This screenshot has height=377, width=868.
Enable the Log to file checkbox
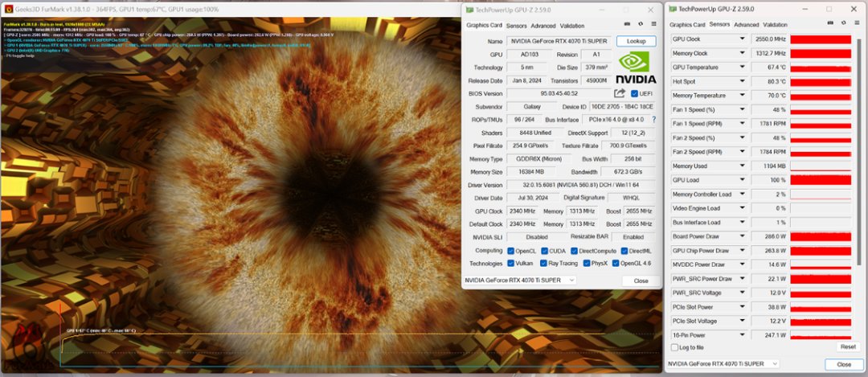click(x=674, y=347)
